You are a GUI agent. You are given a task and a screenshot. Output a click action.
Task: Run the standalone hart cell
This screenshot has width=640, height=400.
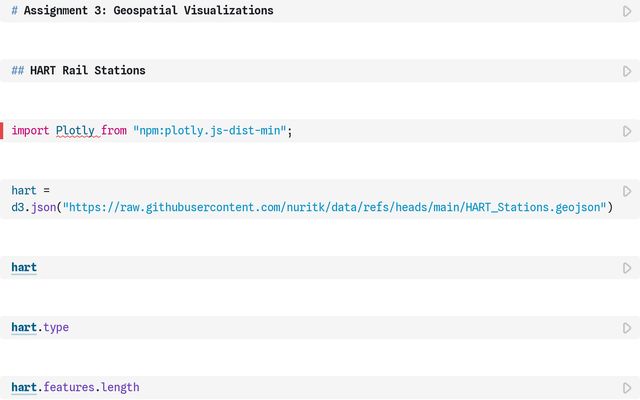click(x=627, y=268)
